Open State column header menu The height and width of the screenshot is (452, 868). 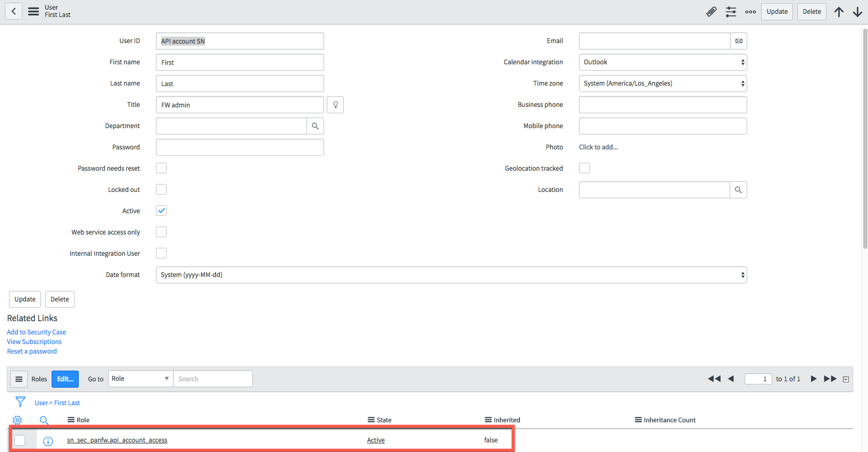(371, 420)
